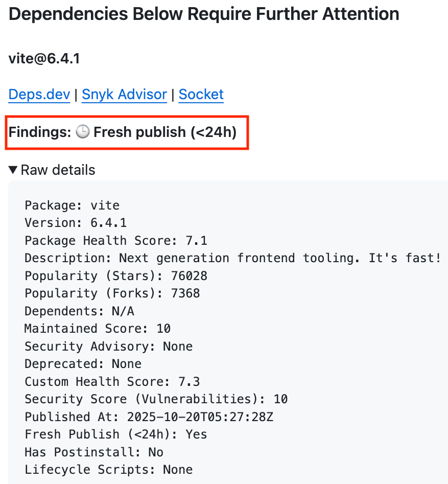Collapse the Raw details disclosure triangle
This screenshot has width=448, height=484.
[x=13, y=170]
